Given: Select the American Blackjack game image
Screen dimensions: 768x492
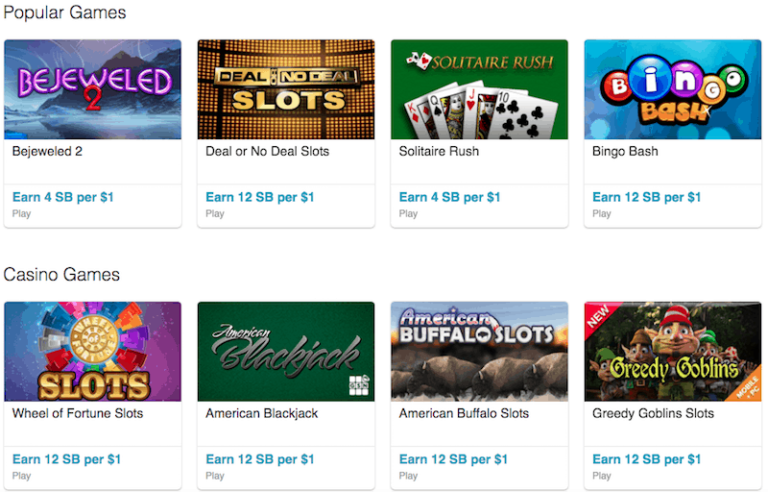Looking at the screenshot, I should 286,351.
